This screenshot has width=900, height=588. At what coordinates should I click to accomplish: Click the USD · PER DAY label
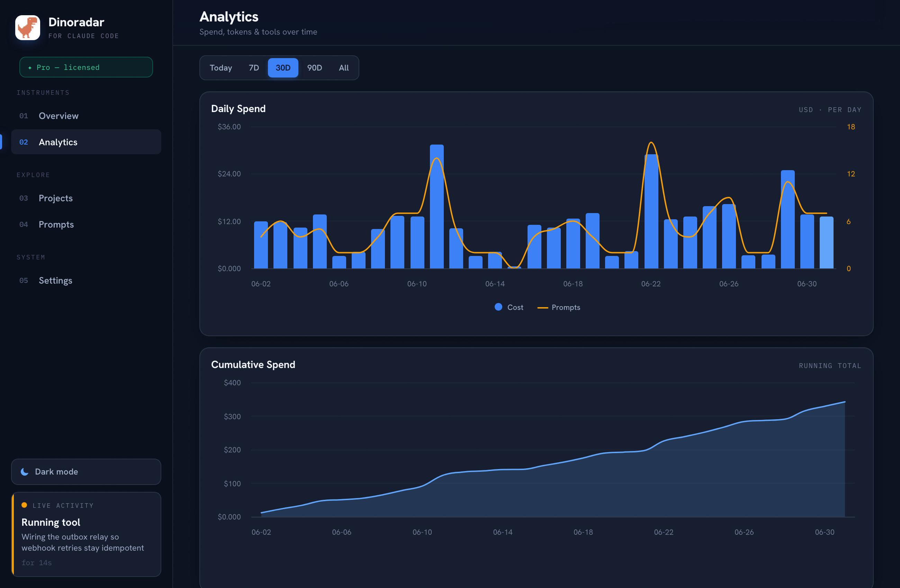point(830,110)
